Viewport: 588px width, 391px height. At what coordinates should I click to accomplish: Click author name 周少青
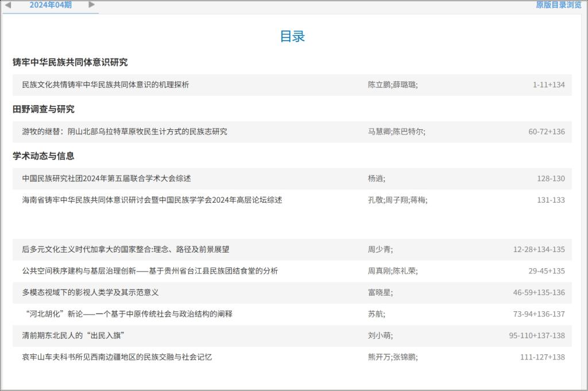click(x=379, y=249)
